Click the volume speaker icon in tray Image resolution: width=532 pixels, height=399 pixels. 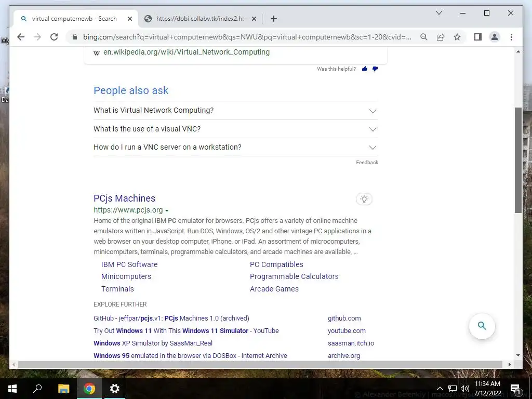(465, 389)
